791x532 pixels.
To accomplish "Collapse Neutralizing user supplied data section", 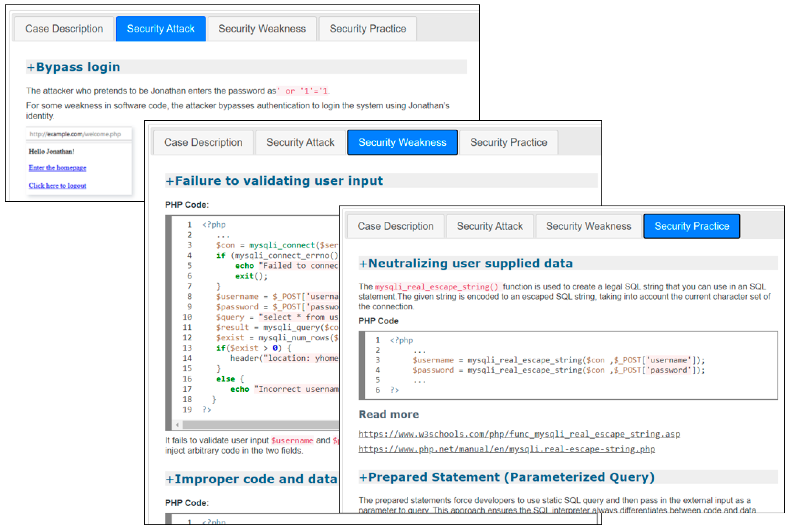I will pos(465,263).
